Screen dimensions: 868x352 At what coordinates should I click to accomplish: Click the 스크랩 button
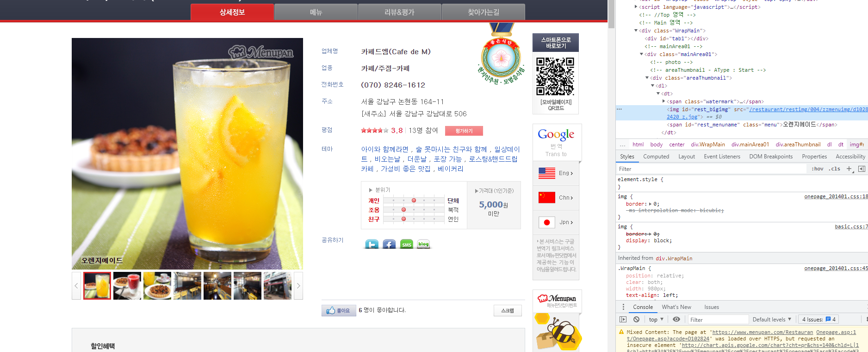click(x=508, y=310)
